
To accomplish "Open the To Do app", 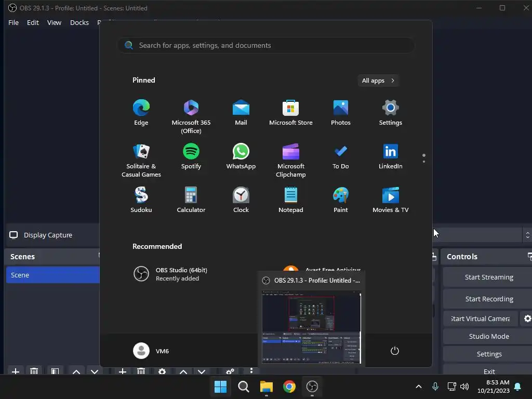I will pos(341,157).
